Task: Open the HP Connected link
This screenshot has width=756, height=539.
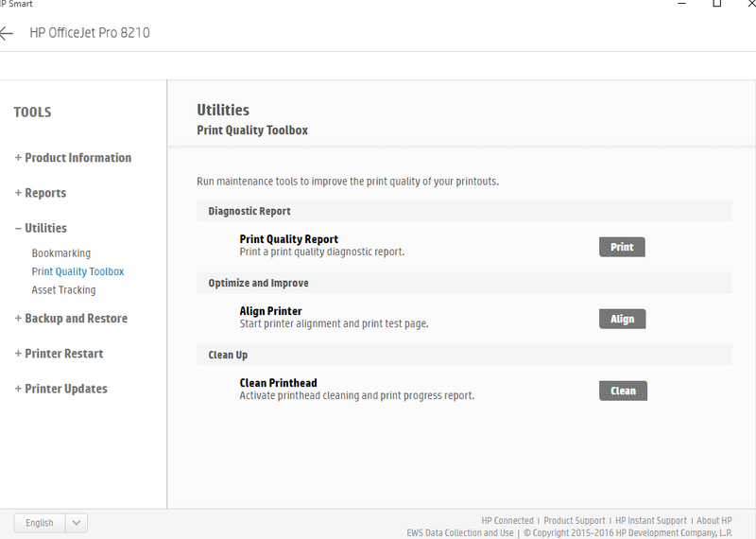Action: 507,521
